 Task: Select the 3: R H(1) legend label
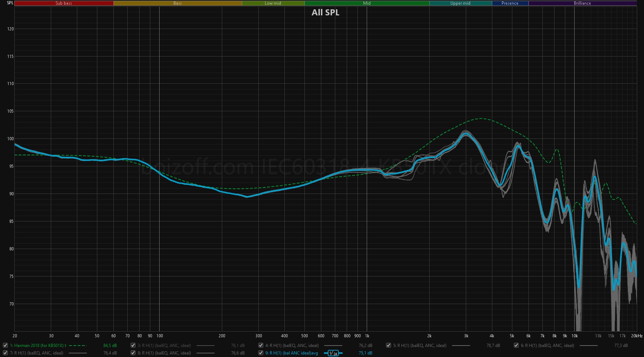pyautogui.click(x=164, y=346)
